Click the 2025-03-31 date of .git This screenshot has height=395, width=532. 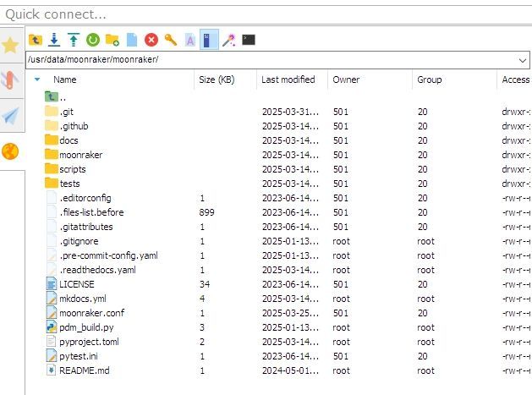click(x=290, y=112)
